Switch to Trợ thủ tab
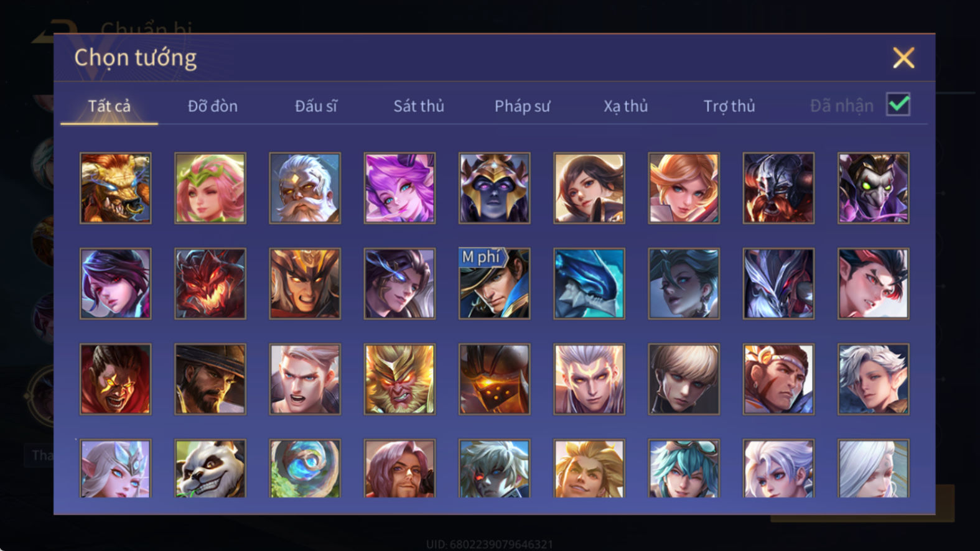 pos(729,106)
